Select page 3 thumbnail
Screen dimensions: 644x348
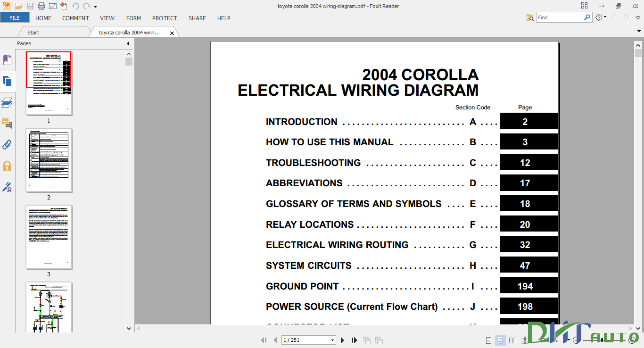(x=49, y=237)
